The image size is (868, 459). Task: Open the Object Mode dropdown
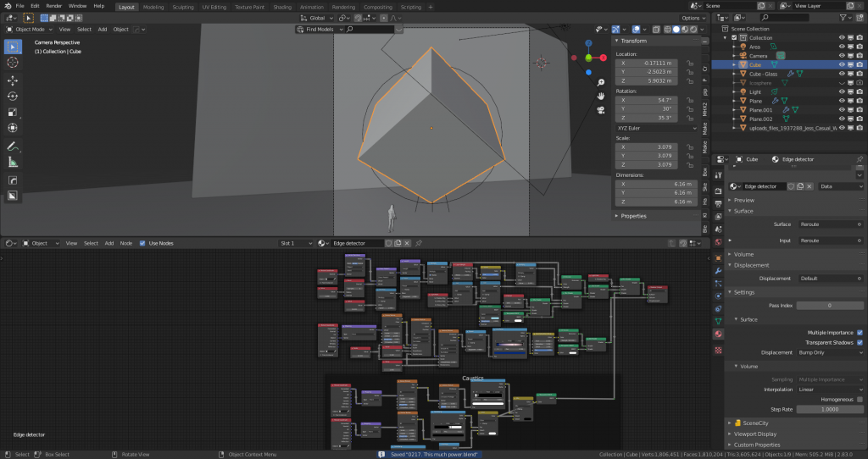coord(30,30)
